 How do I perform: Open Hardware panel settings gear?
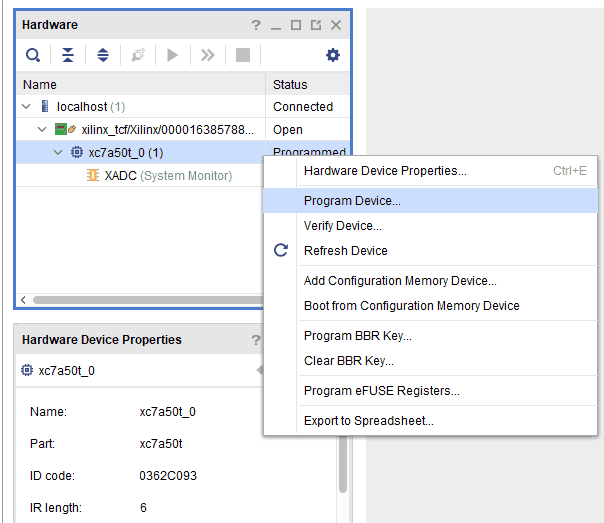(x=333, y=55)
